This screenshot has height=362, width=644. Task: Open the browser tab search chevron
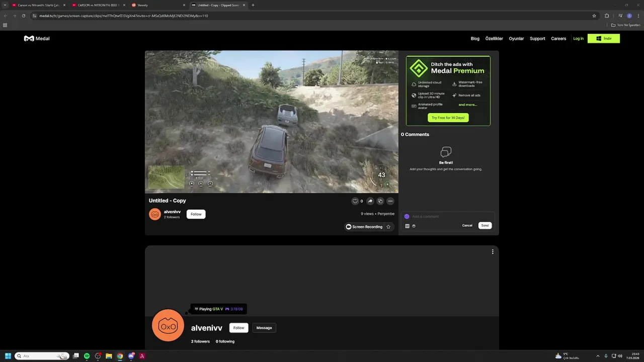[x=5, y=5]
